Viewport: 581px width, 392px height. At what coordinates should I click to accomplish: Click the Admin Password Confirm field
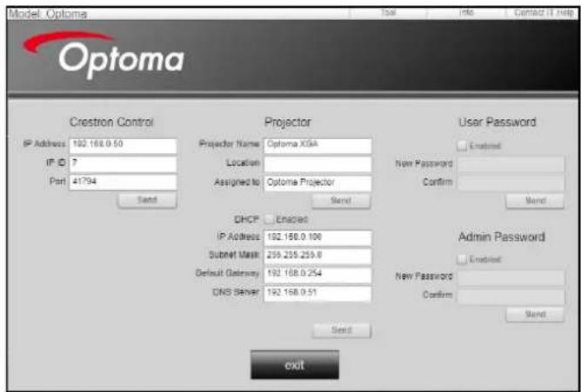511,296
